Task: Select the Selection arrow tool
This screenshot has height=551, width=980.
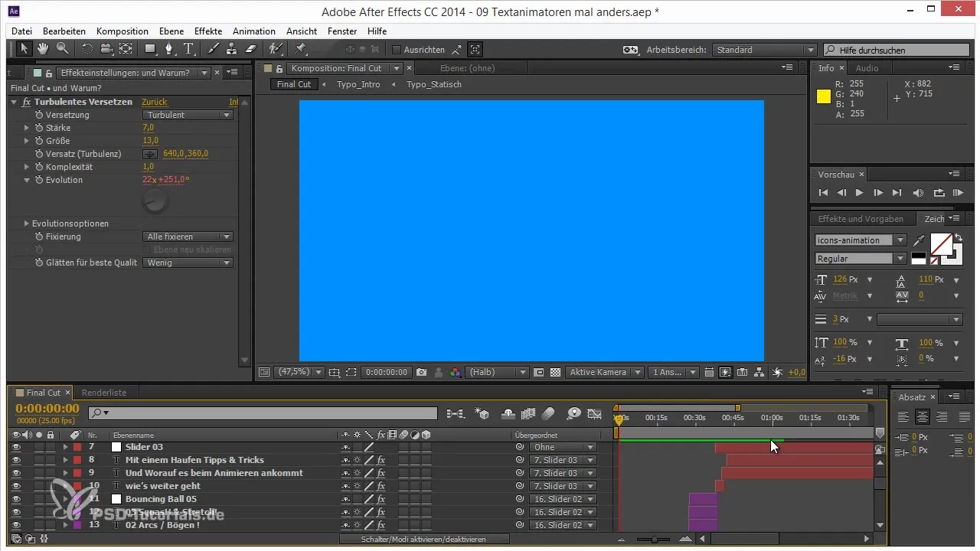Action: [x=24, y=49]
